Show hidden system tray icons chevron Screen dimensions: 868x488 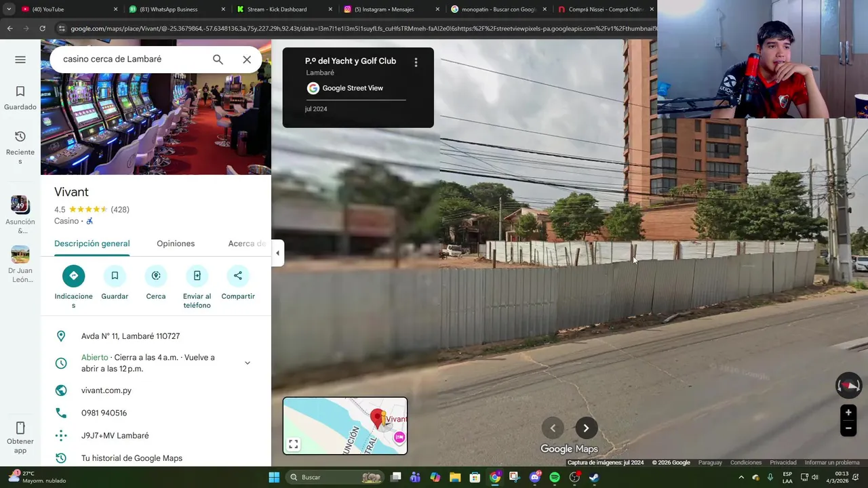[x=741, y=477]
